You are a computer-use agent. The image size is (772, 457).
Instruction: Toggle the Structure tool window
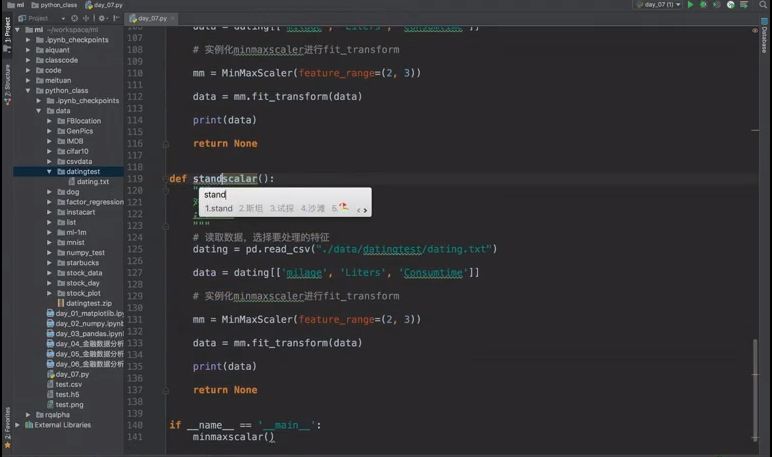[x=7, y=85]
